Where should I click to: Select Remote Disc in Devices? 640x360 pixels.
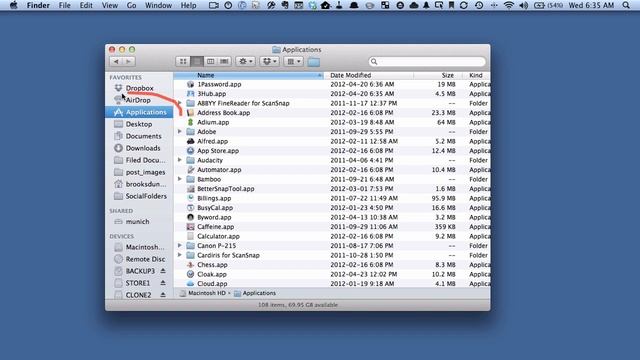[145, 259]
